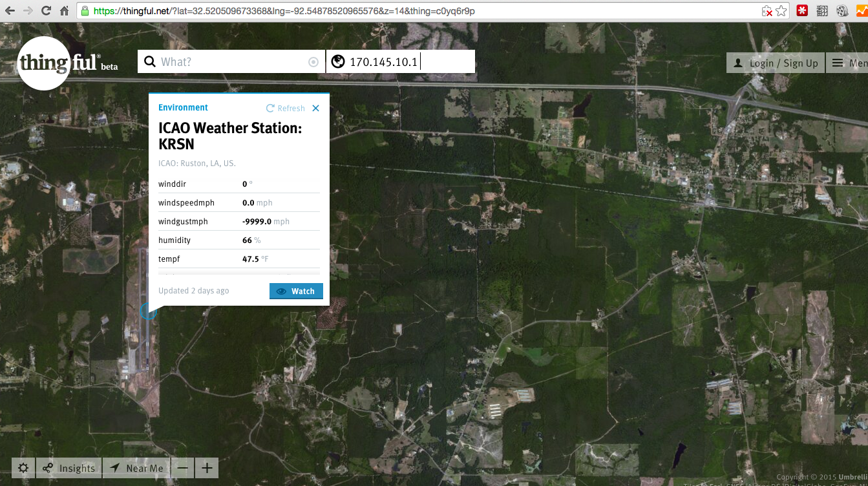Refresh the weather station data
The image size is (868, 486).
pyautogui.click(x=285, y=108)
